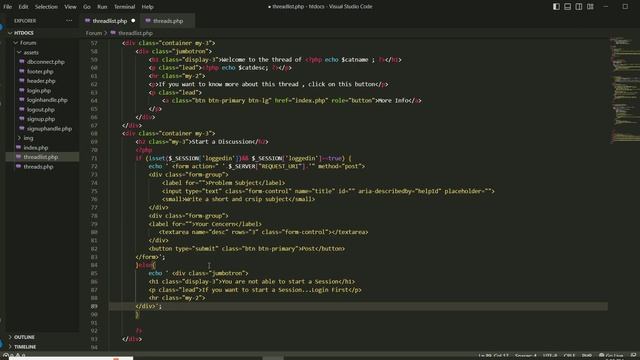Open logout.php in explorer
This screenshot has height=360, width=640.
click(x=40, y=109)
